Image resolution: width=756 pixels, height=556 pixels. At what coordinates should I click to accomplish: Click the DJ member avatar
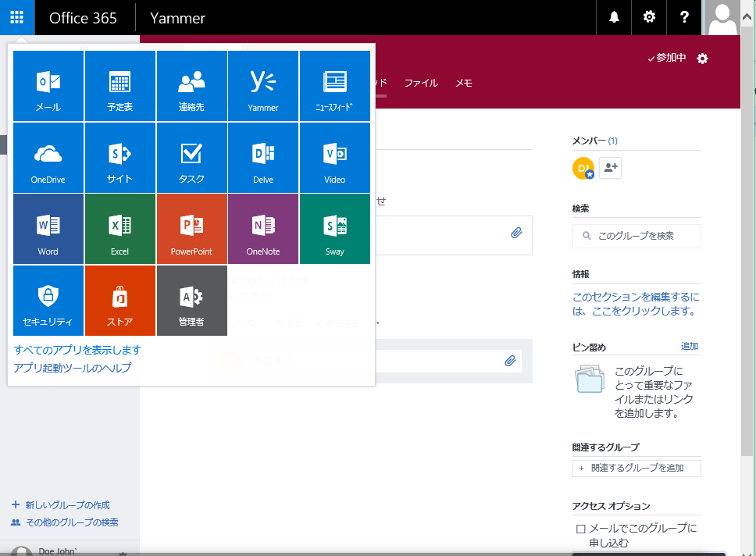(x=583, y=168)
